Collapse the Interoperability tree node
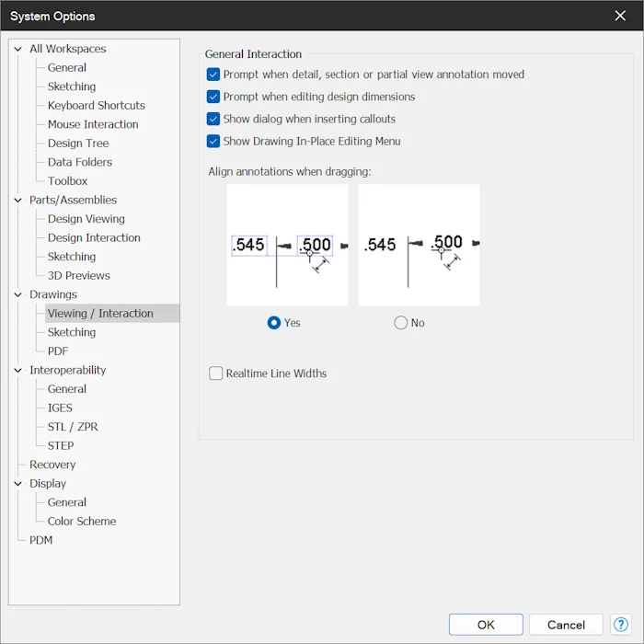 click(x=17, y=370)
